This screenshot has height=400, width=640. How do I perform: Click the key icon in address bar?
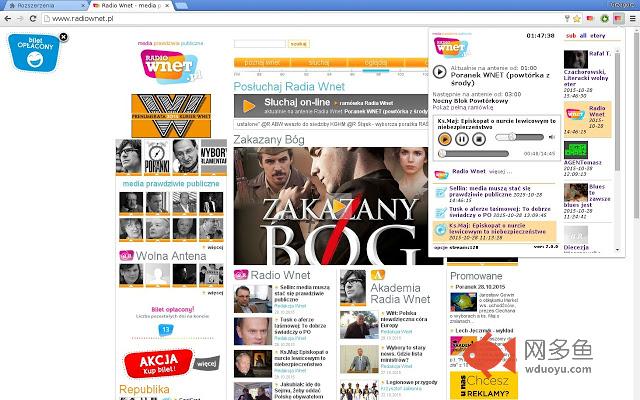tap(567, 18)
